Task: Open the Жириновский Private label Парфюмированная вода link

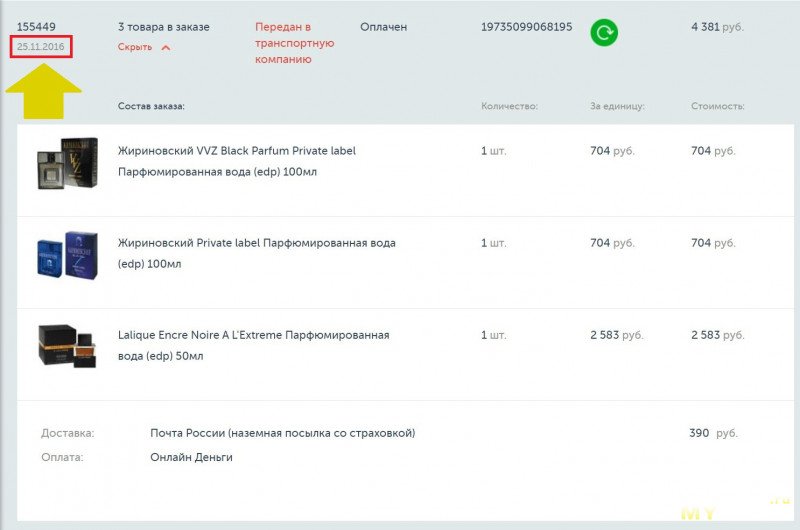Action: click(257, 254)
